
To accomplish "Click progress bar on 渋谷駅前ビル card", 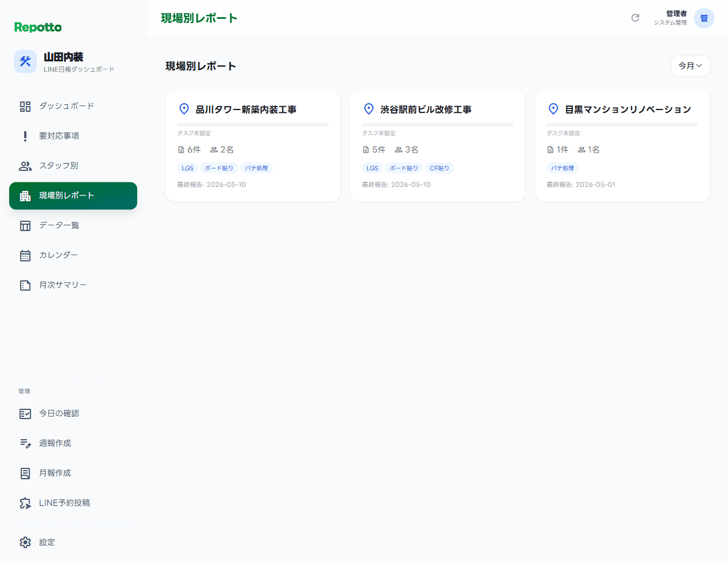I will 438,124.
